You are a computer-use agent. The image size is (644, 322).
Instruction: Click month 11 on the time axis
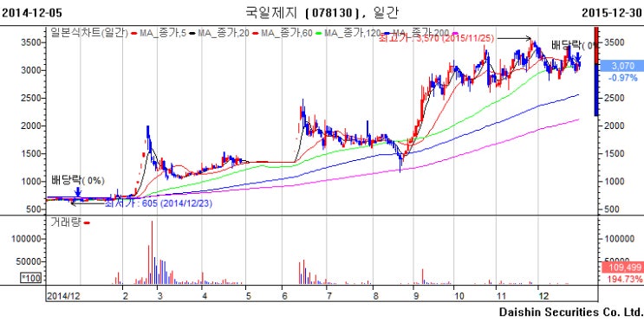[502, 296]
